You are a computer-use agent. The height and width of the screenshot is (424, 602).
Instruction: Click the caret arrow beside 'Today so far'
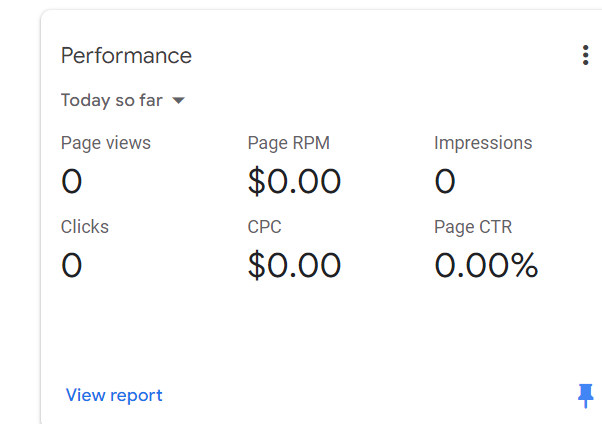coord(179,100)
